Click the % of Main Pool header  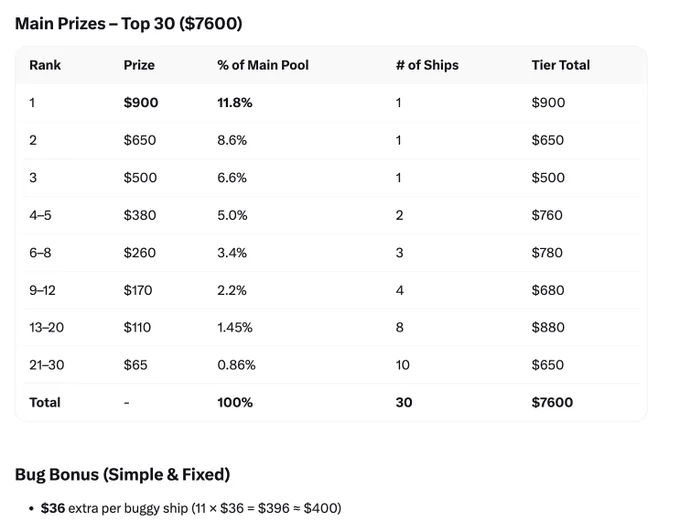[x=263, y=65]
